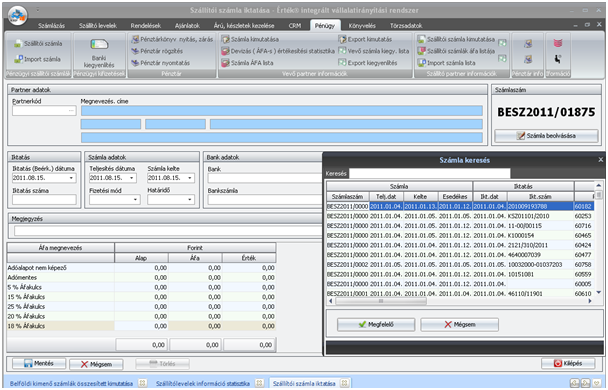
Task: Open Devizás (ÁFA-s) értékesítési statisztika
Action: tap(278, 51)
